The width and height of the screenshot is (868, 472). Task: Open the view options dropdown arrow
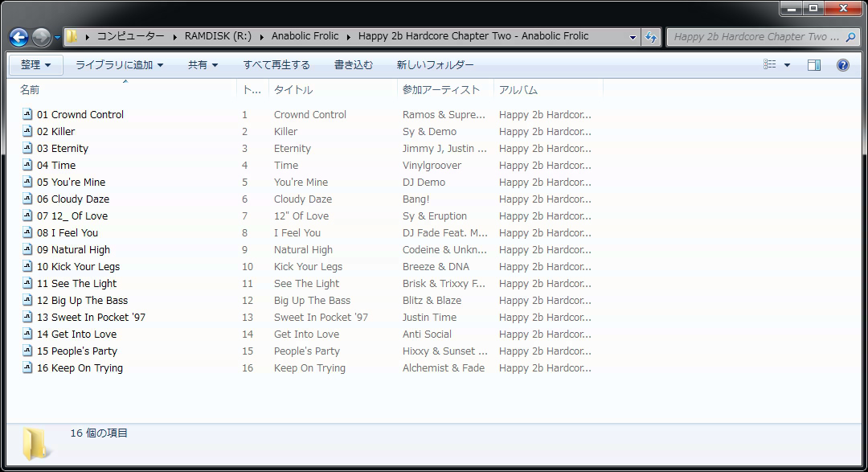coord(787,65)
